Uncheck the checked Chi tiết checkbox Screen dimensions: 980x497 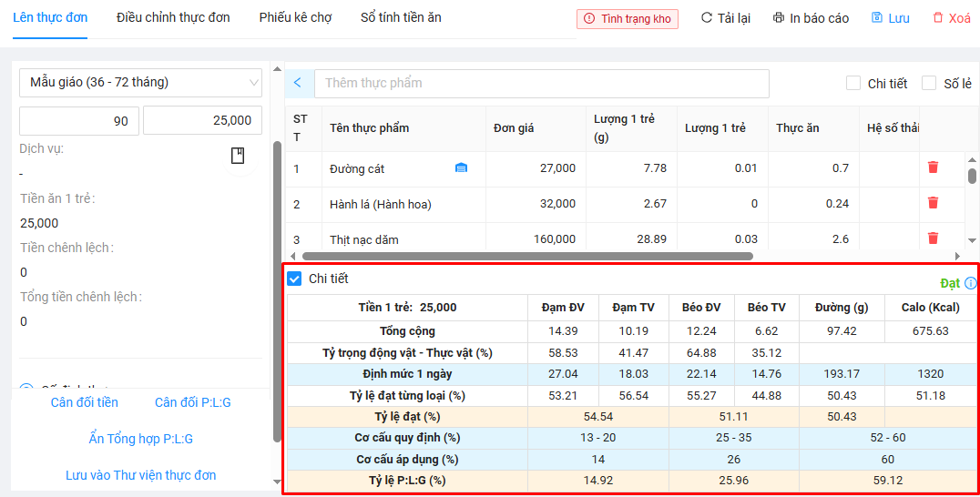point(295,279)
